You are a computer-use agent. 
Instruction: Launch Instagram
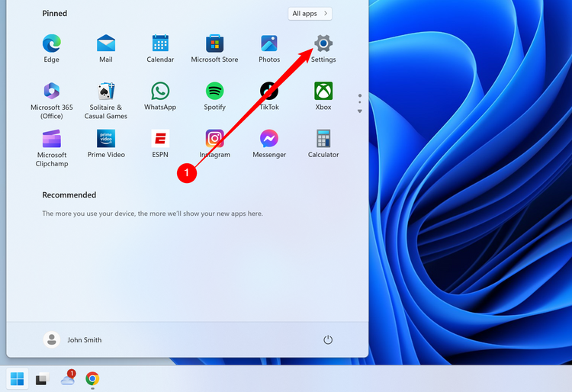click(x=214, y=143)
